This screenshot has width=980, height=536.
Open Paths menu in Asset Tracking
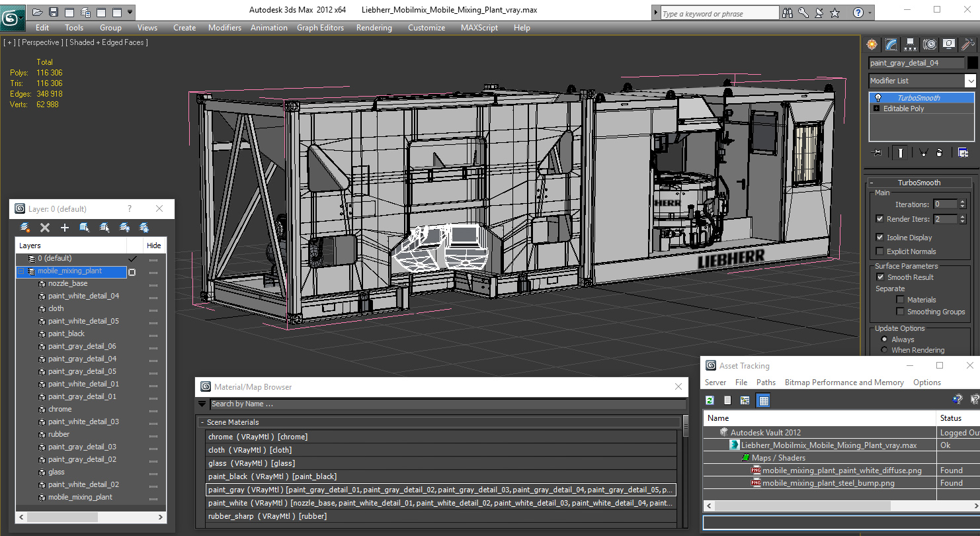coord(766,382)
